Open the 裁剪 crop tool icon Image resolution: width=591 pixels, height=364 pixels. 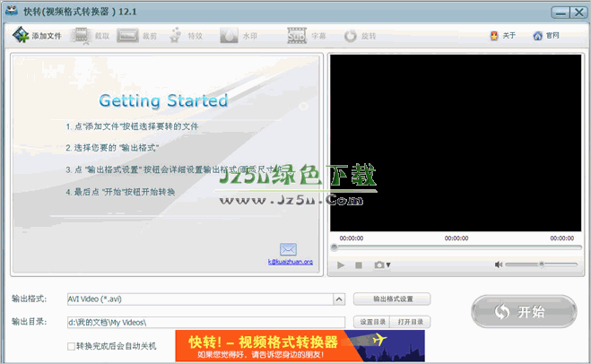pyautogui.click(x=127, y=36)
